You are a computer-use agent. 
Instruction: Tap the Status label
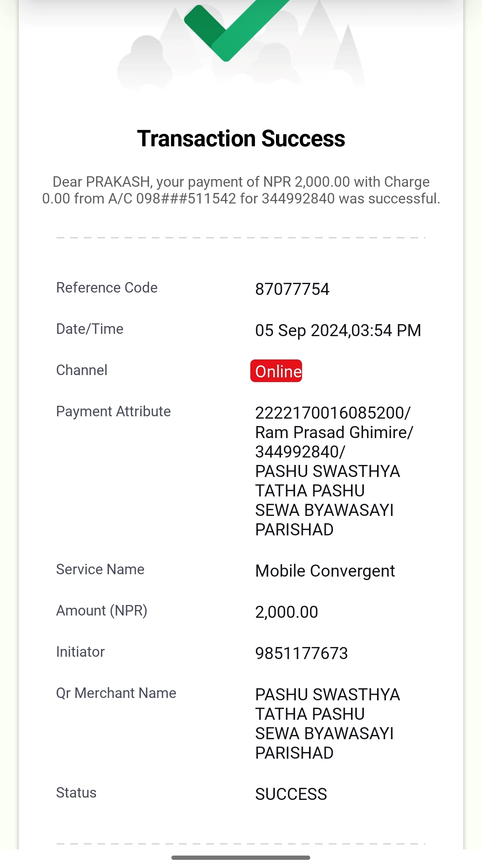pos(76,793)
